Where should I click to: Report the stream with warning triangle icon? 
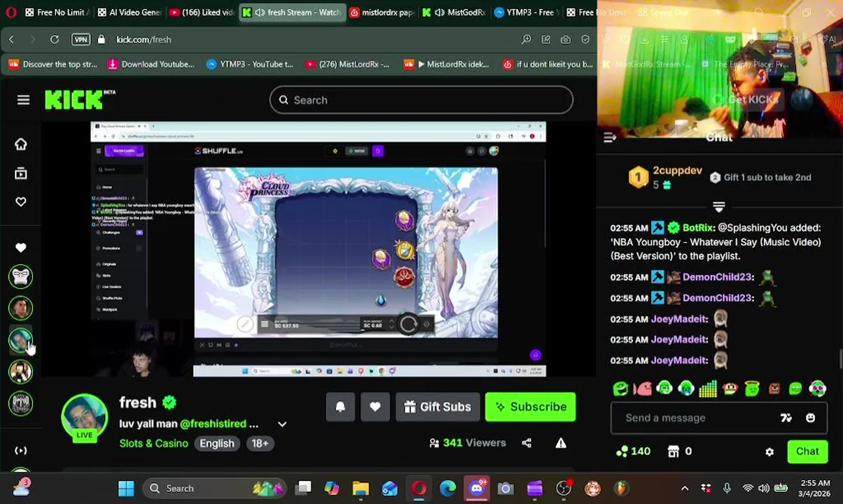(x=561, y=443)
